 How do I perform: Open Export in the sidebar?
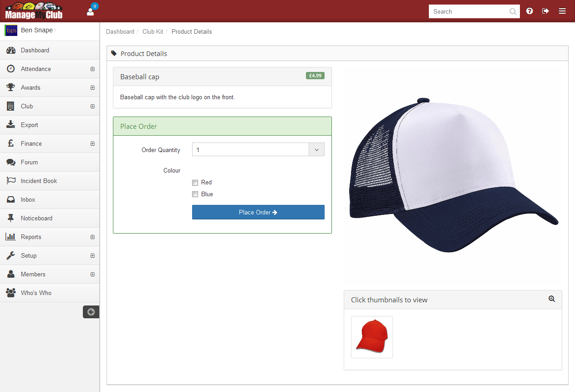point(50,125)
